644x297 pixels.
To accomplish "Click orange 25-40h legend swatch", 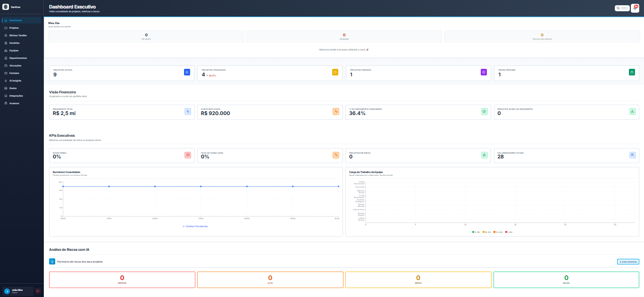I will pos(495,232).
